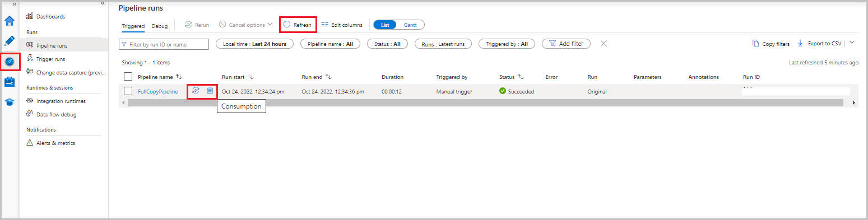Open the Manage toolbox icon
This screenshot has height=220, width=868.
(10, 82)
